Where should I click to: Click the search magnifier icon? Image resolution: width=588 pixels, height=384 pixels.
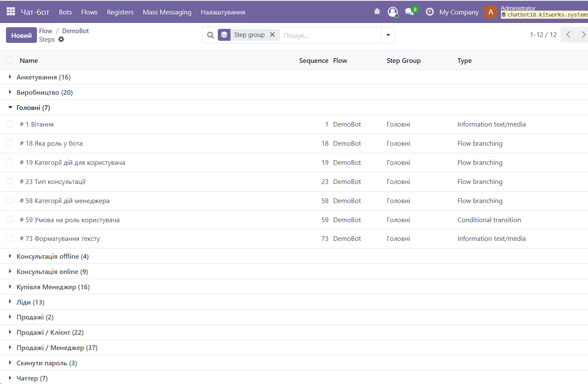211,35
